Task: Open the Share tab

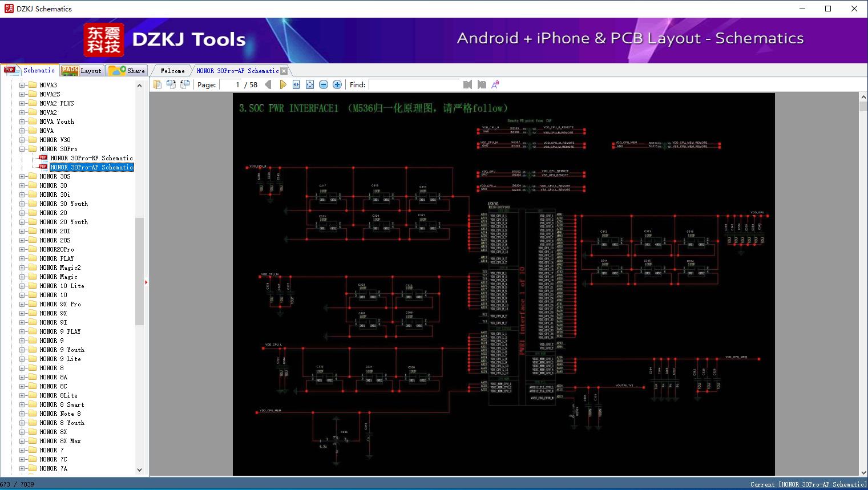Action: [128, 71]
